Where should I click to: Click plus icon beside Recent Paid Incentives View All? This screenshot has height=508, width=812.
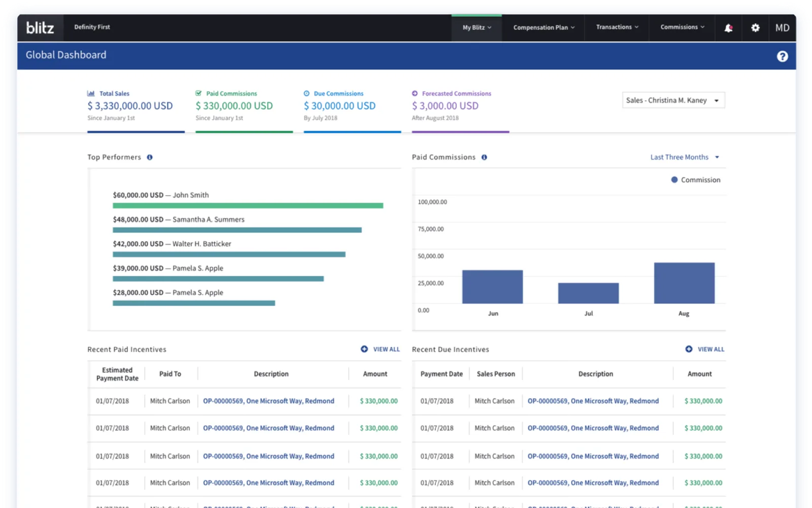point(364,349)
